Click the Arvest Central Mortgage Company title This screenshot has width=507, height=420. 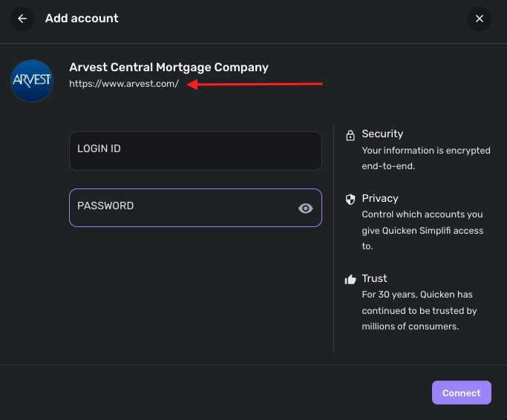coord(169,68)
